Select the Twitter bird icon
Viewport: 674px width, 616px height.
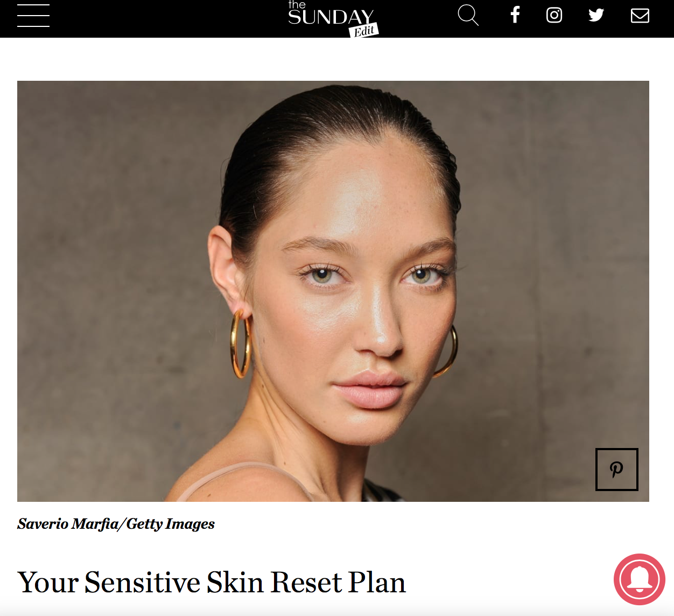[596, 15]
